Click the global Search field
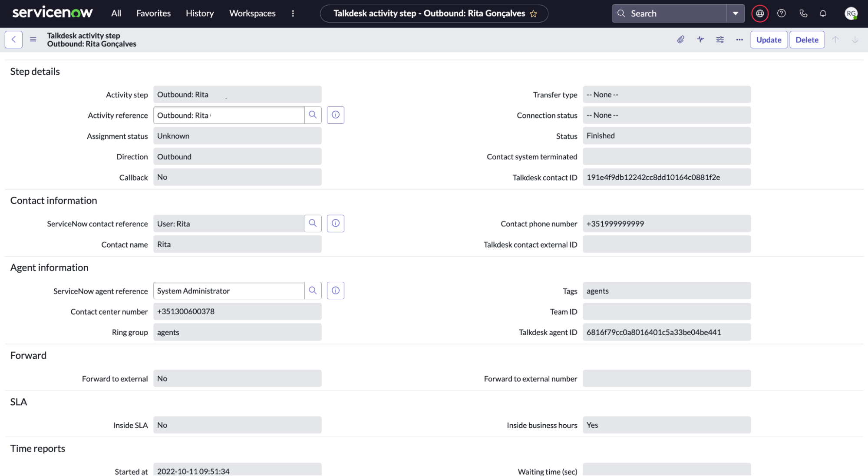868x476 pixels. click(x=669, y=13)
